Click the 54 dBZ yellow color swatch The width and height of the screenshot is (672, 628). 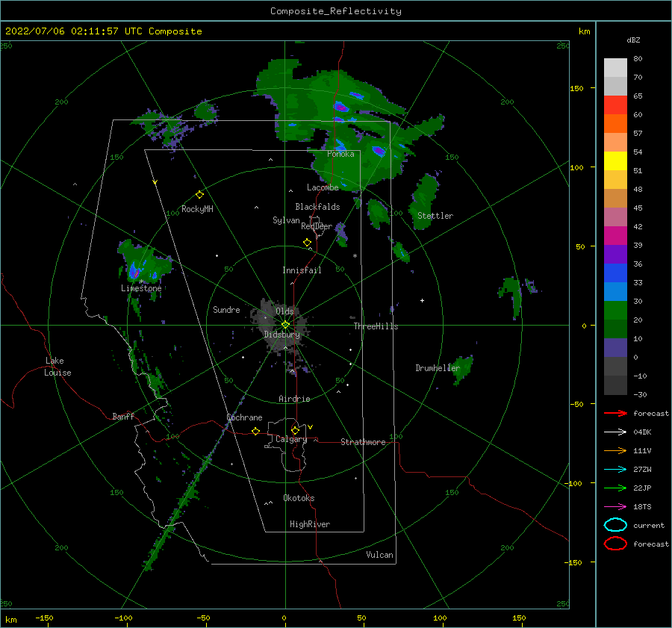pos(615,161)
